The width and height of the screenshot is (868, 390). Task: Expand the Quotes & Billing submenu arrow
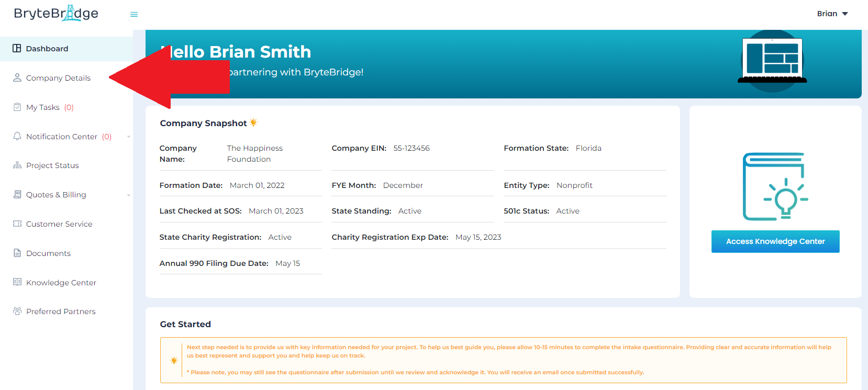(129, 195)
